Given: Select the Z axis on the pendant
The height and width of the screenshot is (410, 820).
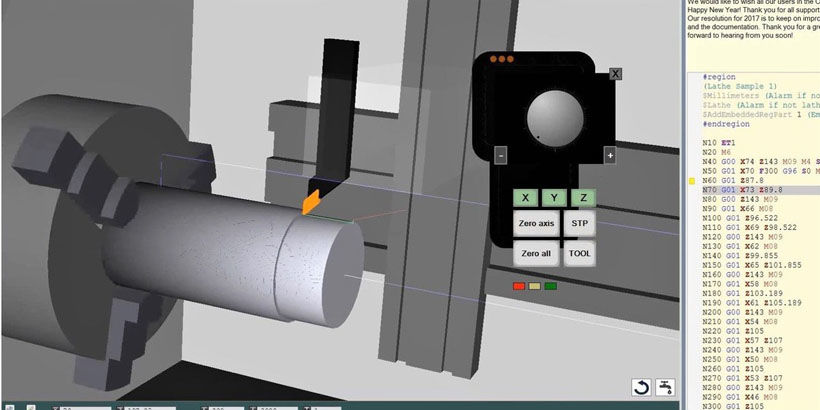Looking at the screenshot, I should [x=584, y=198].
